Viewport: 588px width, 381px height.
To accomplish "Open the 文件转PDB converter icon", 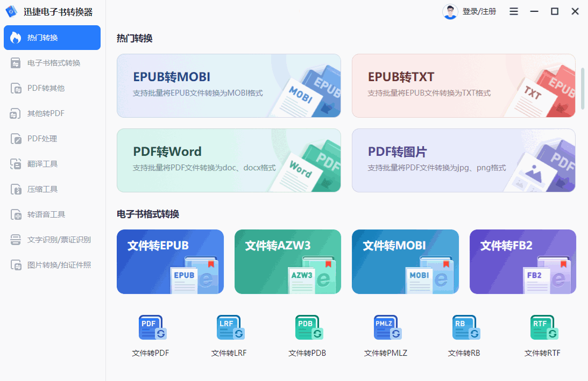I will click(x=309, y=327).
